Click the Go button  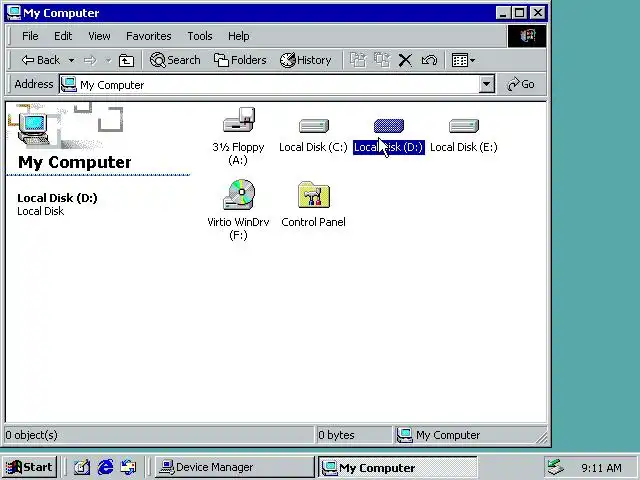[x=521, y=84]
